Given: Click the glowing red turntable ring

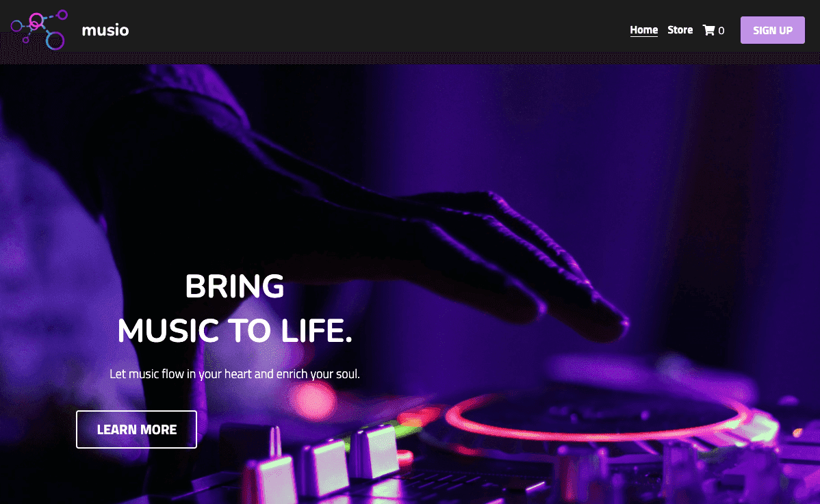Looking at the screenshot, I should (596, 418).
